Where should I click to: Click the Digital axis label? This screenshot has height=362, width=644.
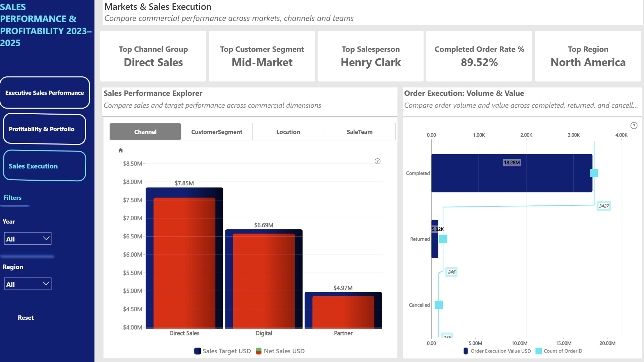pos(264,333)
